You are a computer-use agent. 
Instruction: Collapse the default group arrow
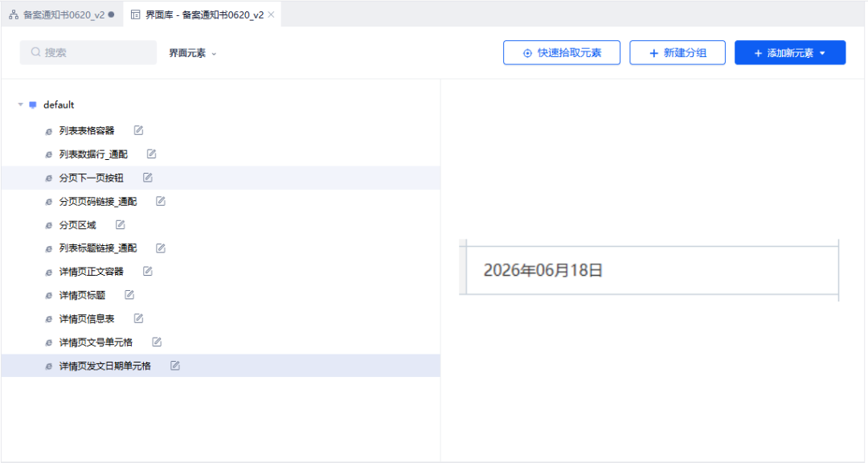coord(20,104)
